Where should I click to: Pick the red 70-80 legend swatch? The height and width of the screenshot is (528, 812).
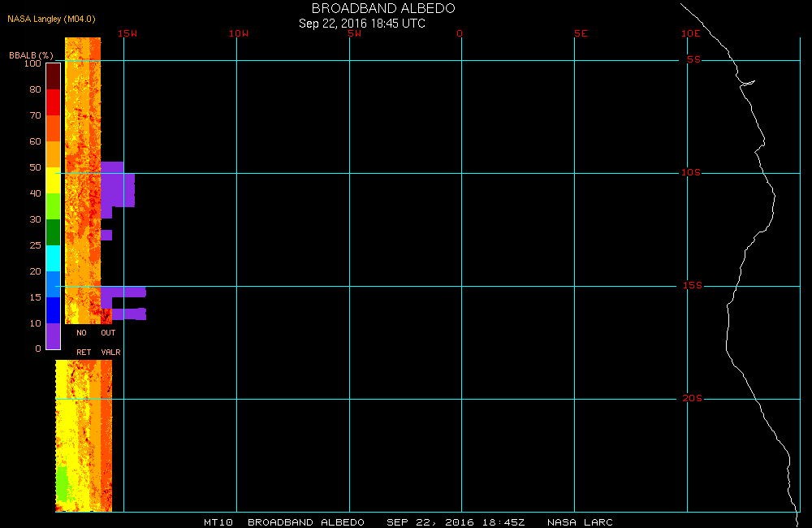[x=54, y=102]
